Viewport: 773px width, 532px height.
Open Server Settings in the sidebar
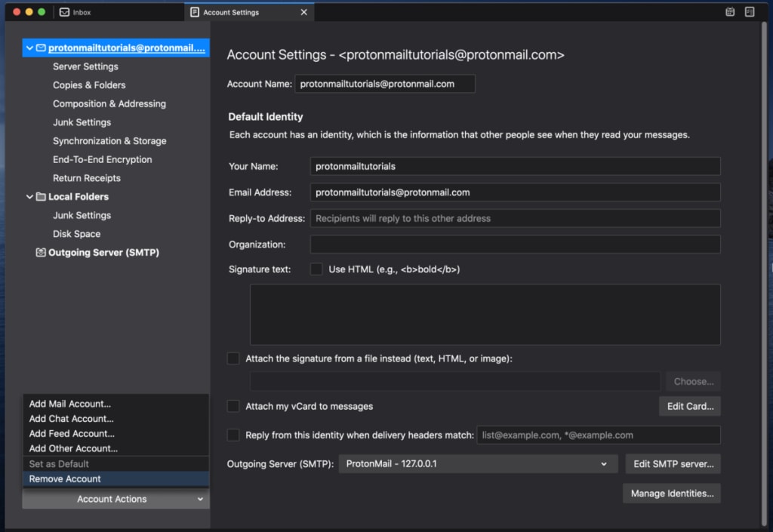coord(85,66)
